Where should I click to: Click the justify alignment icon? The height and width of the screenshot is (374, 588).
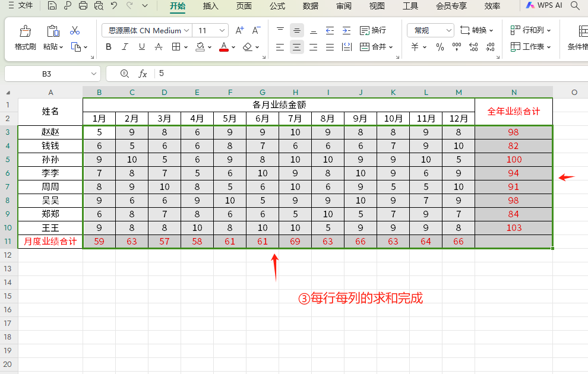pos(330,47)
